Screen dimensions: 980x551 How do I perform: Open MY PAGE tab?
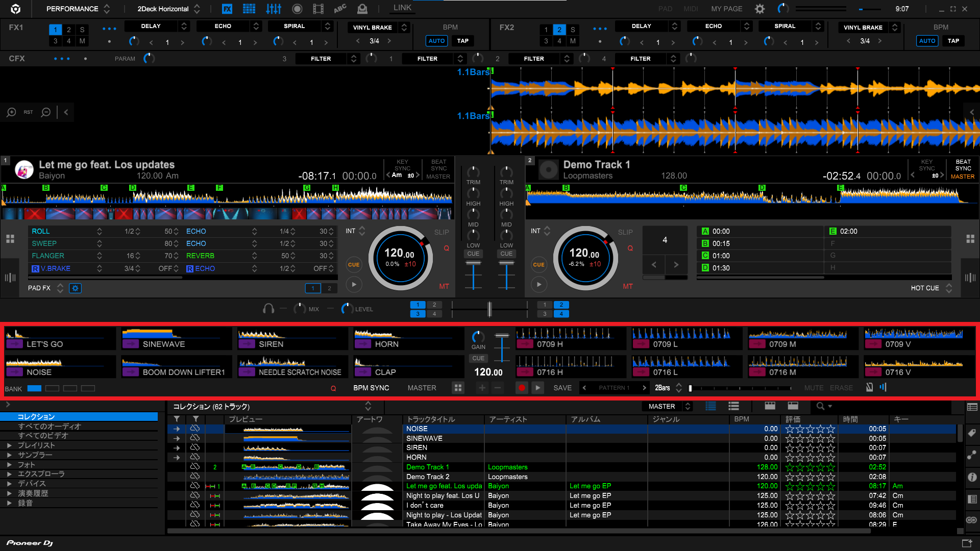[727, 9]
